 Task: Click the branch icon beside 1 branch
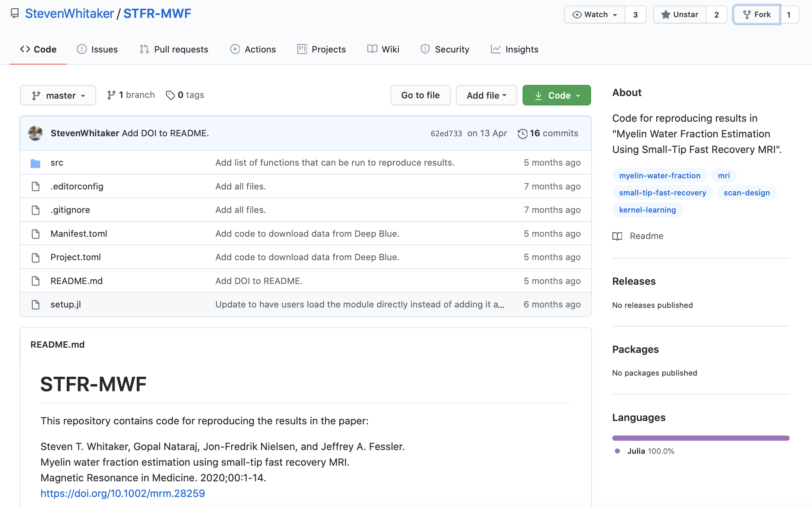tap(111, 95)
